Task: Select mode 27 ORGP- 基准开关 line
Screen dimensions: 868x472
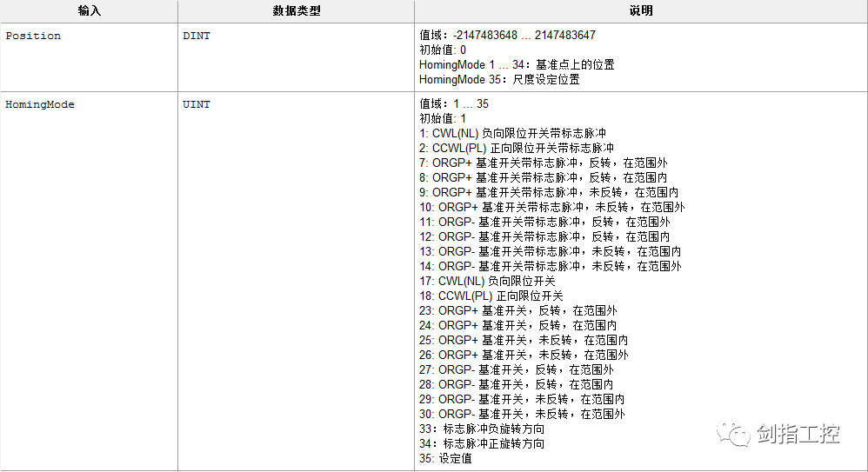Action: coord(517,369)
